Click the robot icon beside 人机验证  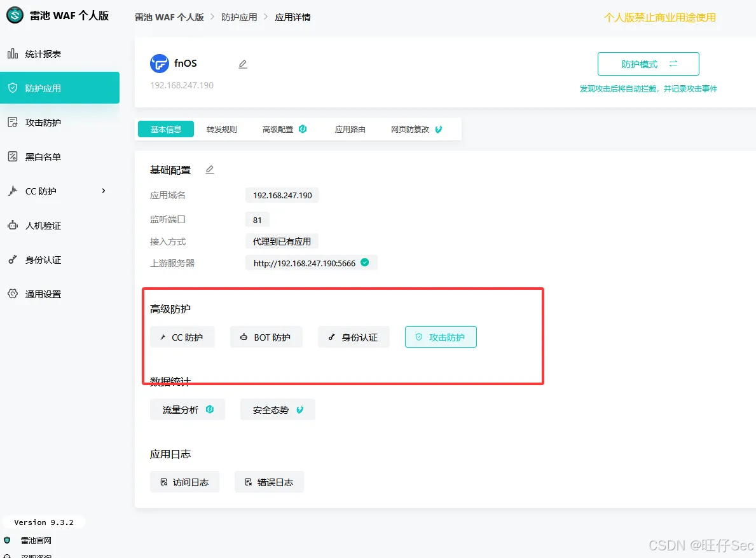[13, 225]
